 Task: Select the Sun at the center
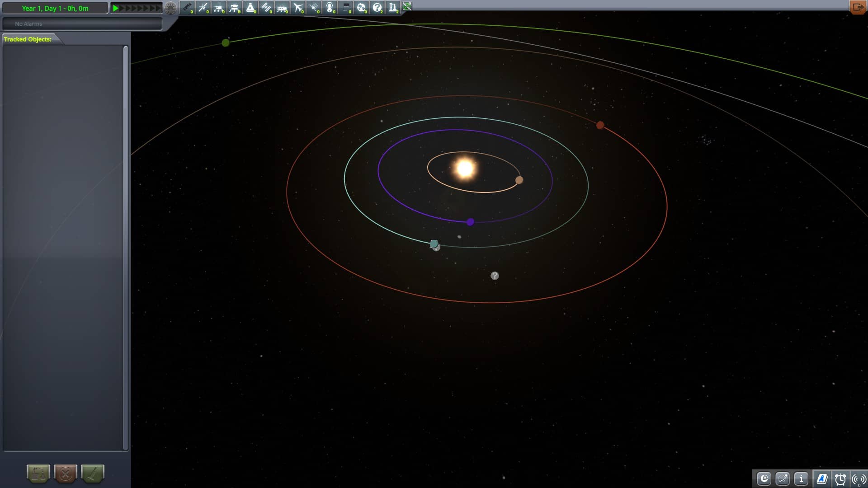point(465,168)
